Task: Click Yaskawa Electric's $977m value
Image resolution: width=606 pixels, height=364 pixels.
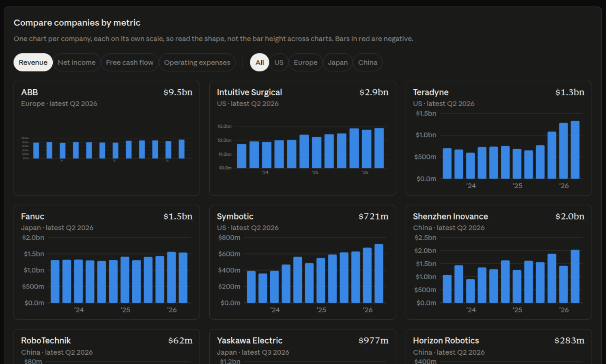Action: pos(373,340)
